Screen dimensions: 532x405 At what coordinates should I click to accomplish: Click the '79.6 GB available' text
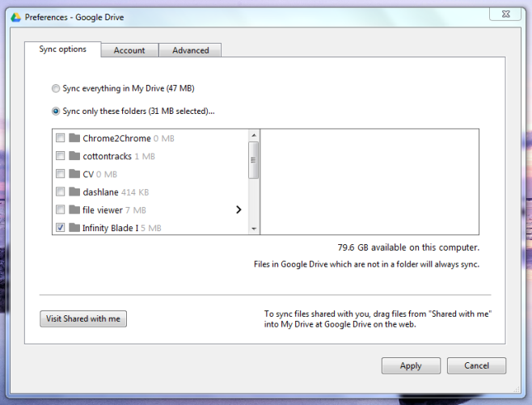click(x=408, y=247)
